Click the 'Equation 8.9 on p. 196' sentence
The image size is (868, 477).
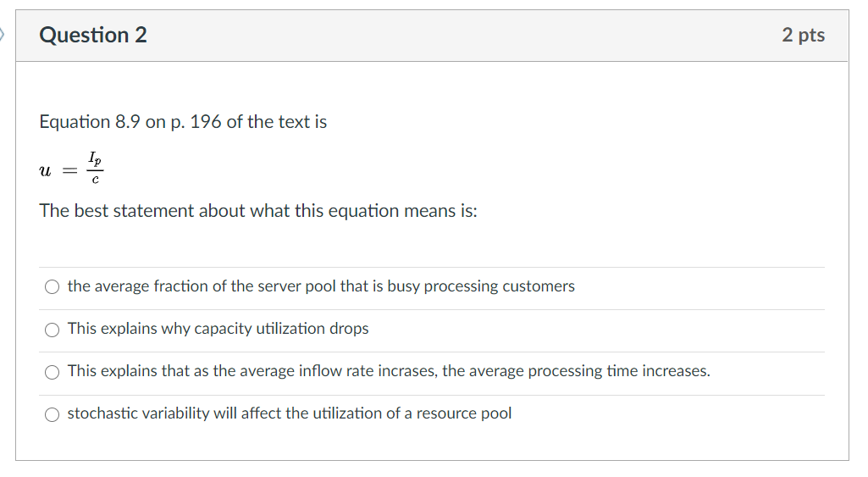click(x=183, y=122)
